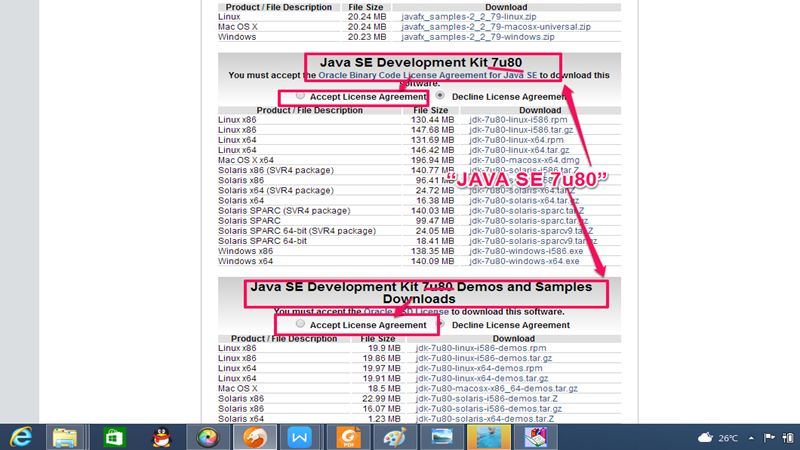Image resolution: width=800 pixels, height=450 pixels.
Task: Click the '19.97 MB' file size
Action: 381,368
